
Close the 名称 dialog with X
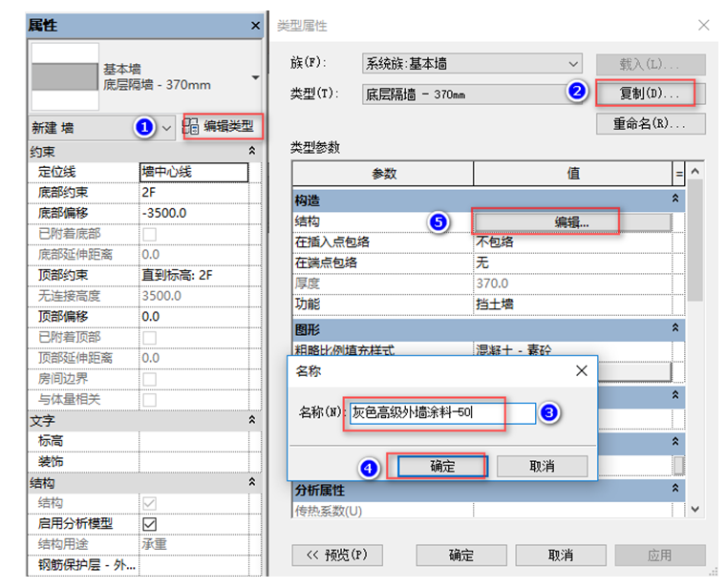[x=582, y=370]
